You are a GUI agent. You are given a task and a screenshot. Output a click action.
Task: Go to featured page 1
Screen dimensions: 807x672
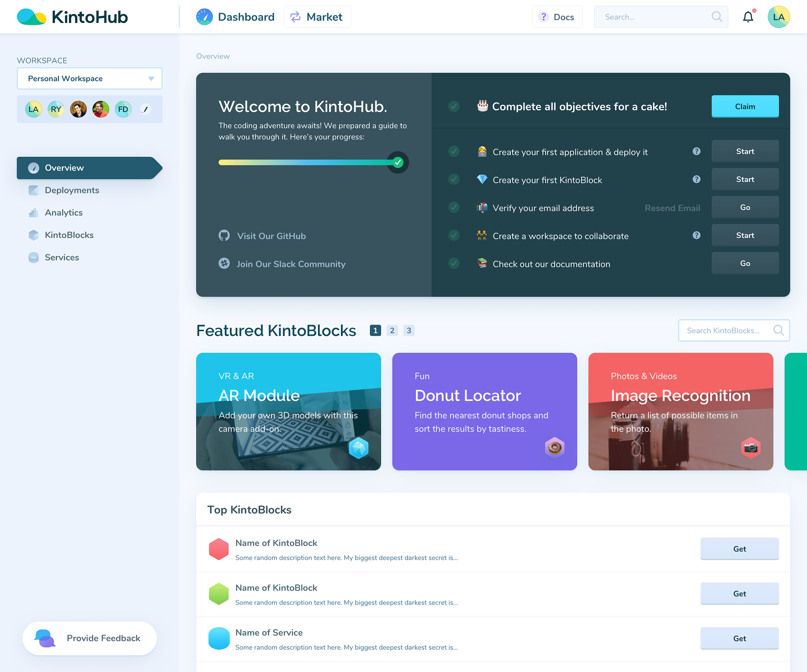pos(375,331)
